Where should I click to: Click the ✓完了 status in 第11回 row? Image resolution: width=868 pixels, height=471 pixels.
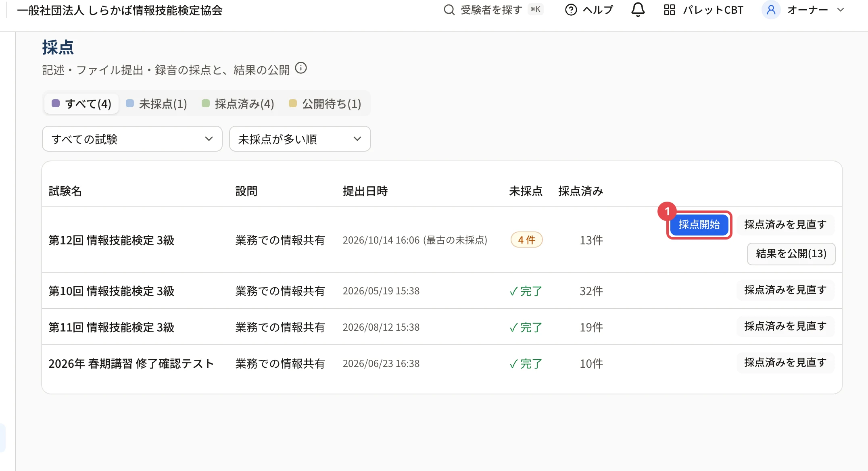(x=526, y=327)
